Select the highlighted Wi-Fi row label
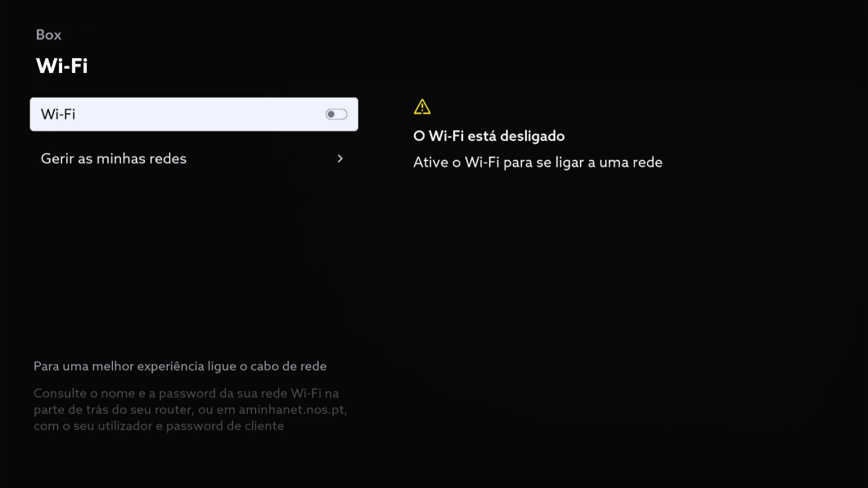The width and height of the screenshot is (868, 488). point(58,114)
